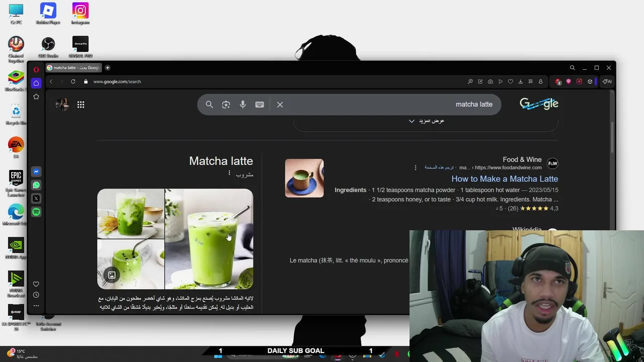Open the top-left matcha whisk photo
Screen dimensions: 644x362
[x=131, y=214]
